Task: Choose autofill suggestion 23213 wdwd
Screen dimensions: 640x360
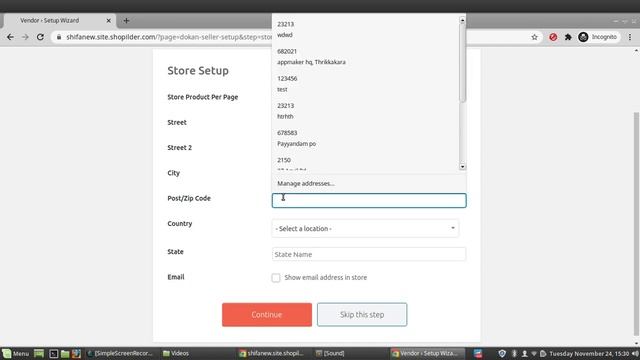Action: pyautogui.click(x=365, y=29)
